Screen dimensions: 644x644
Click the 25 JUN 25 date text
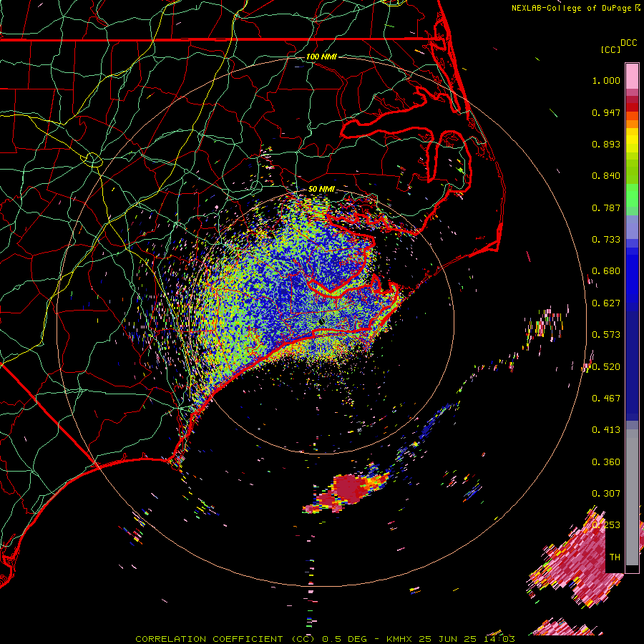pos(447,639)
